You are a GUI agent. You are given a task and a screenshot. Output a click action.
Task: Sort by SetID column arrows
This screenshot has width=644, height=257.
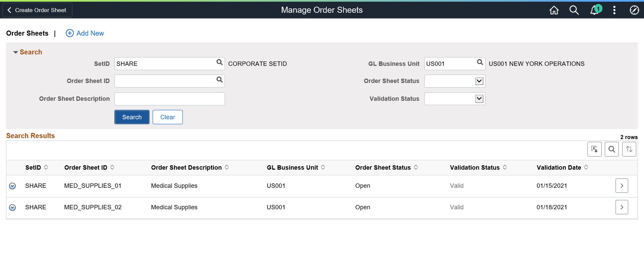click(x=46, y=167)
